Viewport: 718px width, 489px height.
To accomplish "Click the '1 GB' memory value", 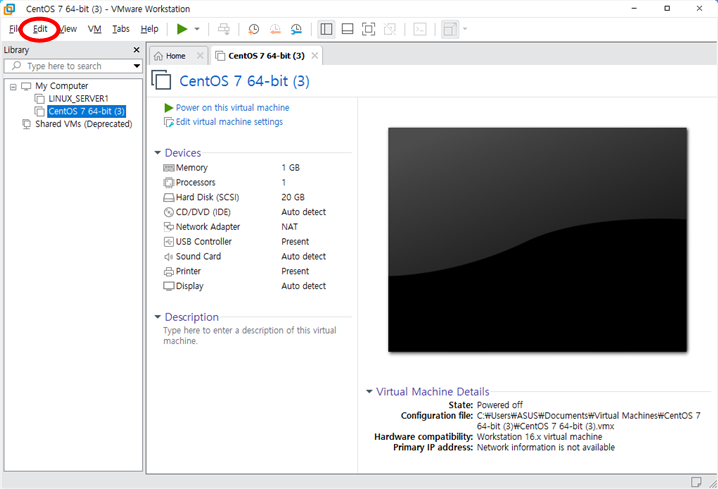I will (291, 168).
